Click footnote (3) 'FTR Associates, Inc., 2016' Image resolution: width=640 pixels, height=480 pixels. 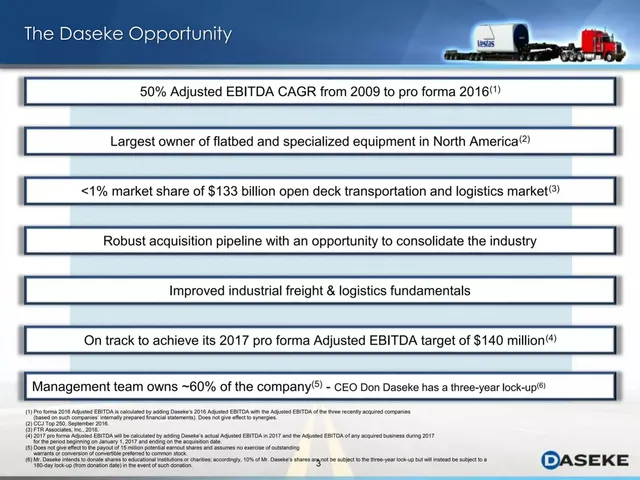click(x=62, y=430)
